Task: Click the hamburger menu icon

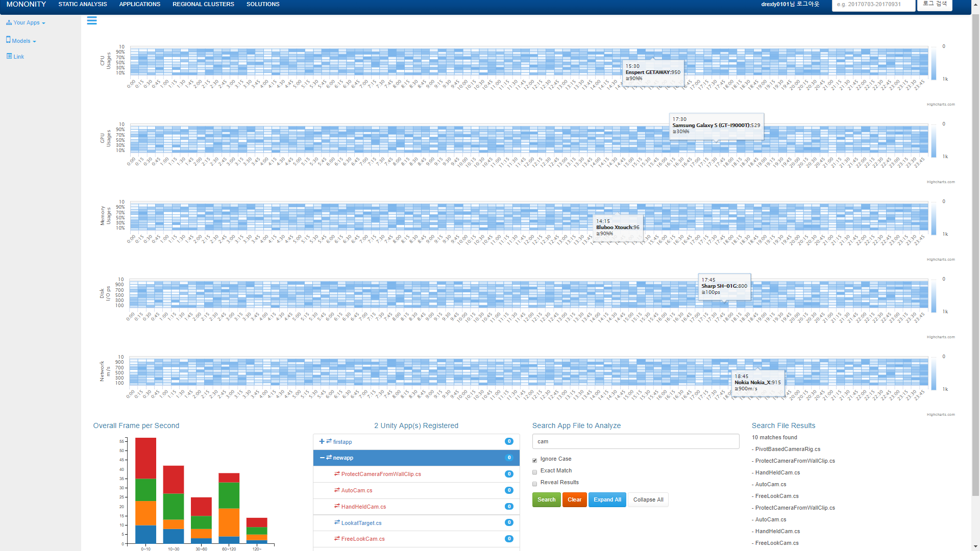Action: coord(92,21)
